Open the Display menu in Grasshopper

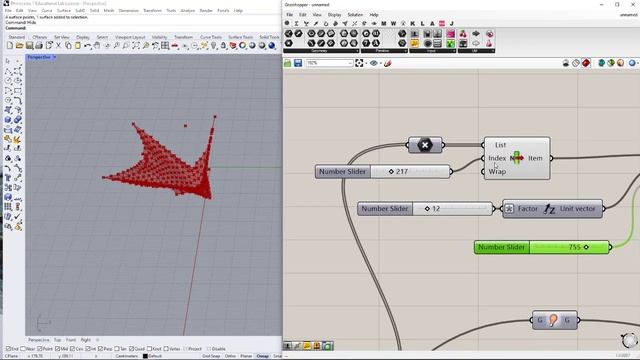coord(334,15)
